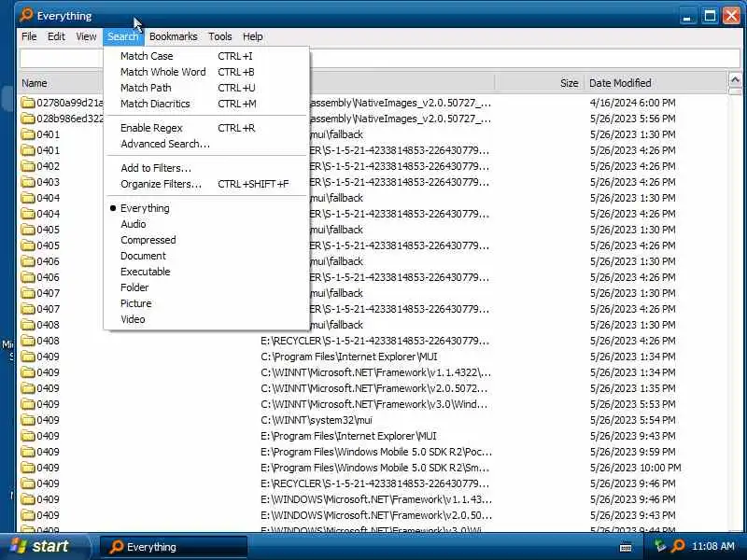Click Everything magnifier tray icon
This screenshot has width=747, height=560.
point(678,546)
